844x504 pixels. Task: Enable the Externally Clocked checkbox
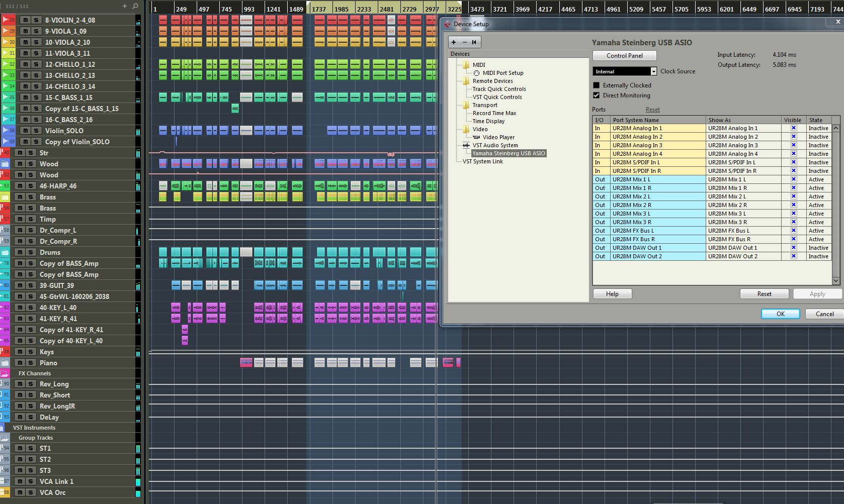597,85
